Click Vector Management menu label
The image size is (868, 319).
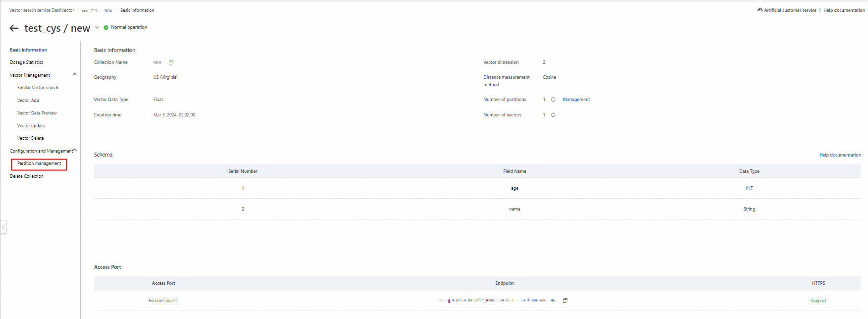point(30,75)
